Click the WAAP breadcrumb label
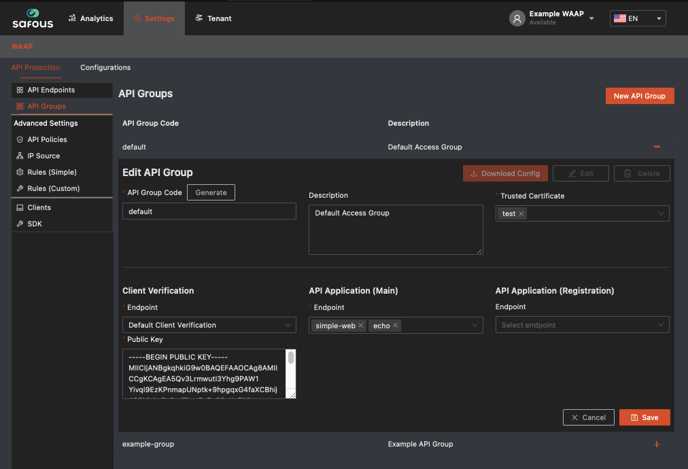 22,47
